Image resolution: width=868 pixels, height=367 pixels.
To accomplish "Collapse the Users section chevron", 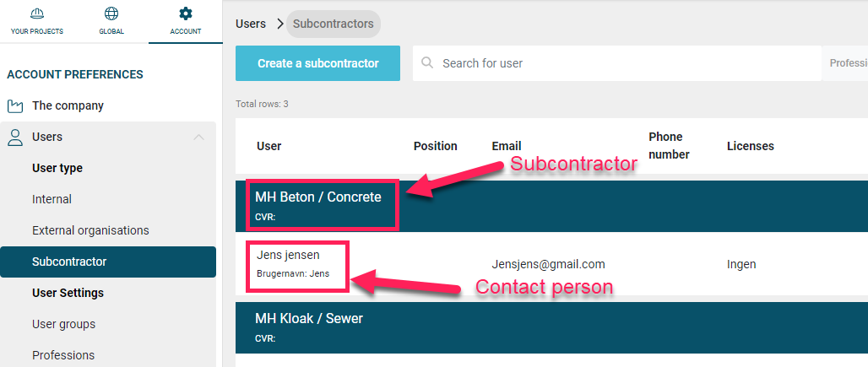I will (198, 137).
